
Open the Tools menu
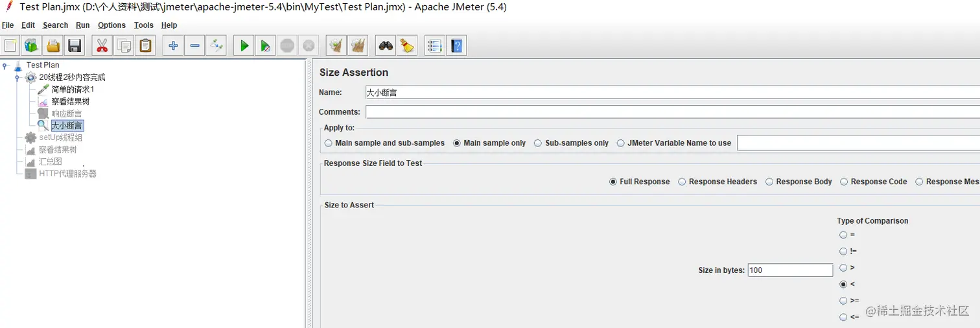pos(143,25)
